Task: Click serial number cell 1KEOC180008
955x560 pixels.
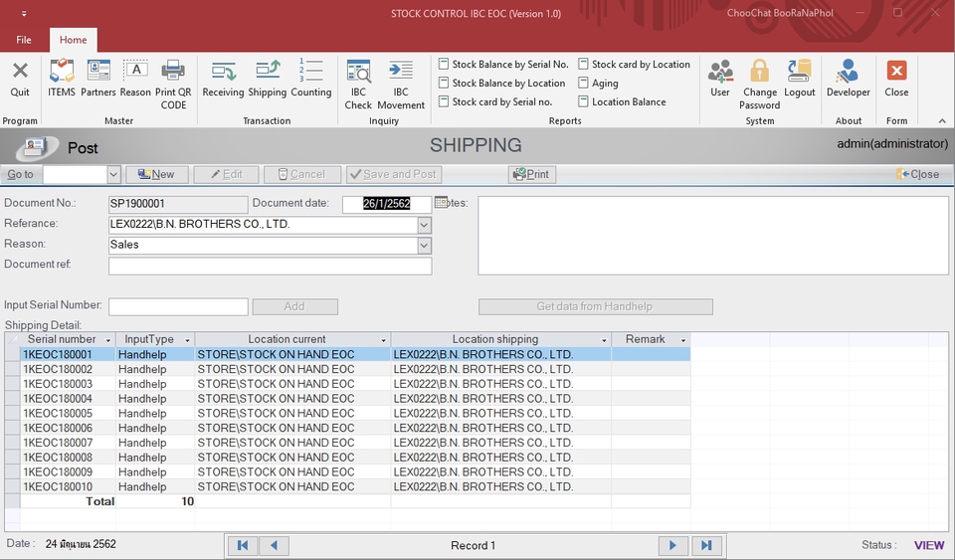Action: (x=68, y=458)
